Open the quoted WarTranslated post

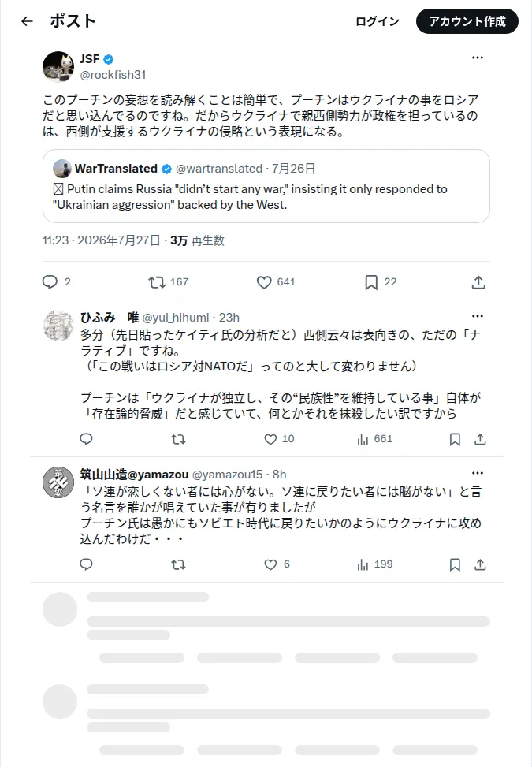[266, 186]
